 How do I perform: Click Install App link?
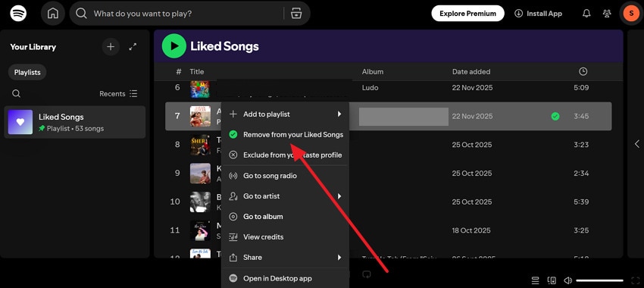tap(538, 14)
